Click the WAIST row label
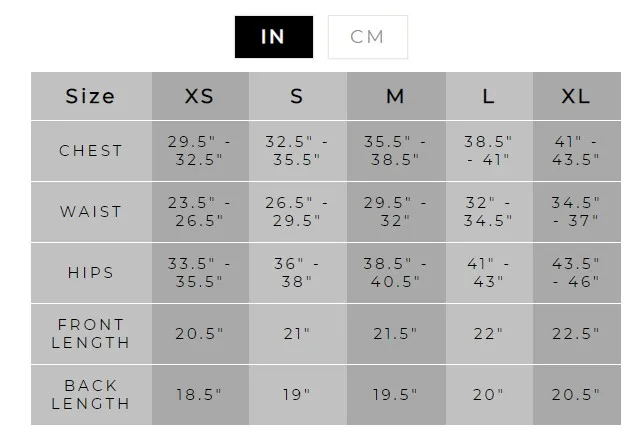 point(91,212)
